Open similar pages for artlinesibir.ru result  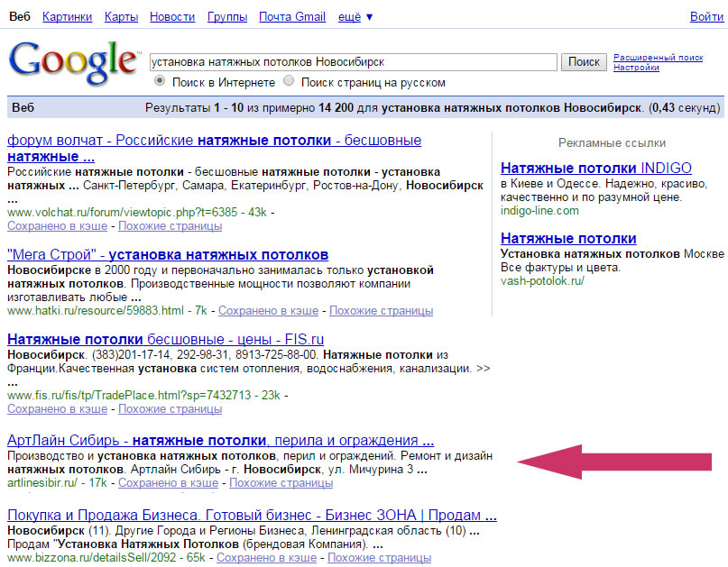pyautogui.click(x=281, y=482)
